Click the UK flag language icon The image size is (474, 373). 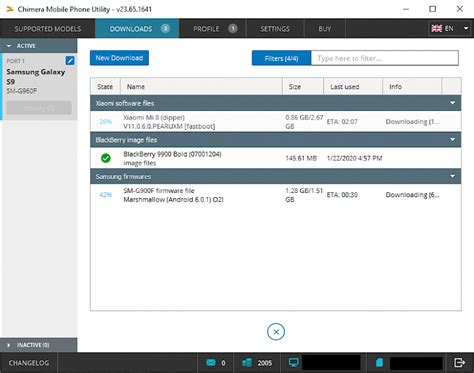click(437, 28)
